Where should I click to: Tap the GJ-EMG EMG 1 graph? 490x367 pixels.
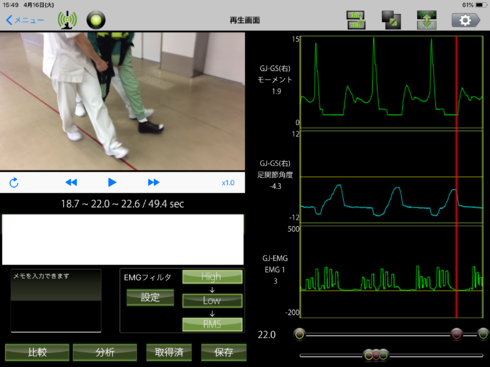click(x=392, y=272)
